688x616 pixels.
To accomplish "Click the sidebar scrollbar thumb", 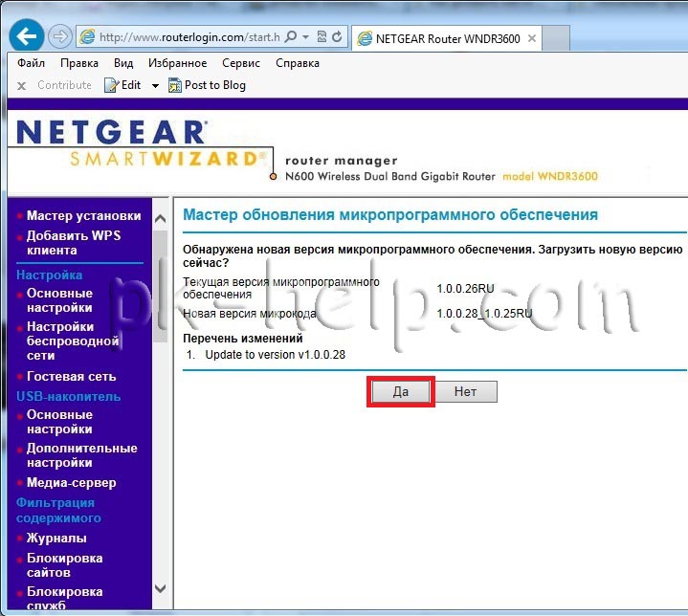I will [x=161, y=285].
